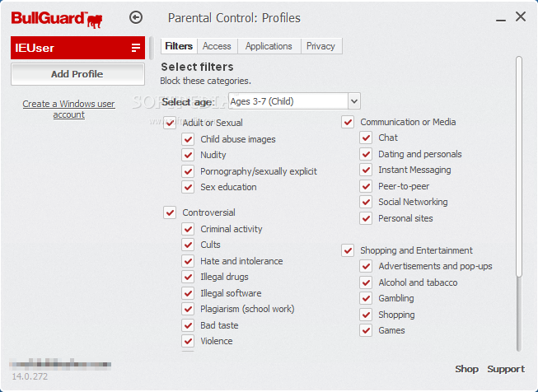
Task: Go back using the circled arrow icon
Action: point(136,17)
